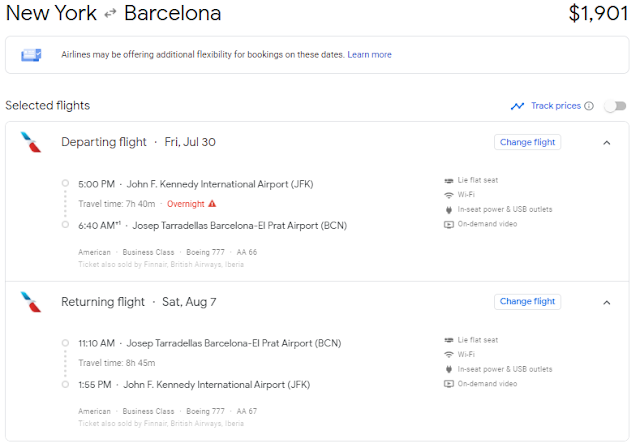Viewport: 640px width, 448px height.
Task: Click departing flight Wi-Fi icon
Action: (x=448, y=195)
